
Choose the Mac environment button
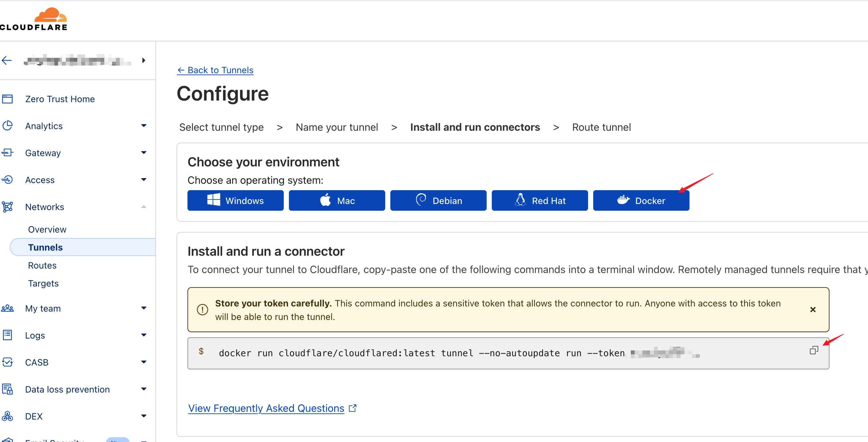tap(337, 201)
